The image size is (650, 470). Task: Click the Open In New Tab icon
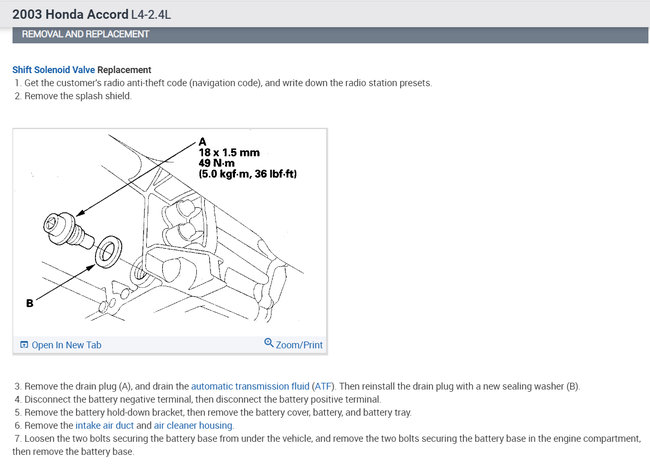[24, 345]
